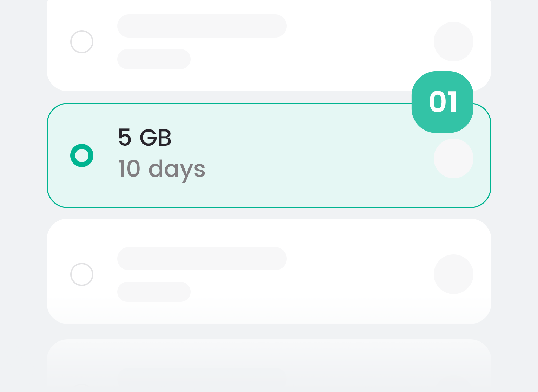Click the 10 days validity label
This screenshot has width=538, height=392.
coord(161,170)
